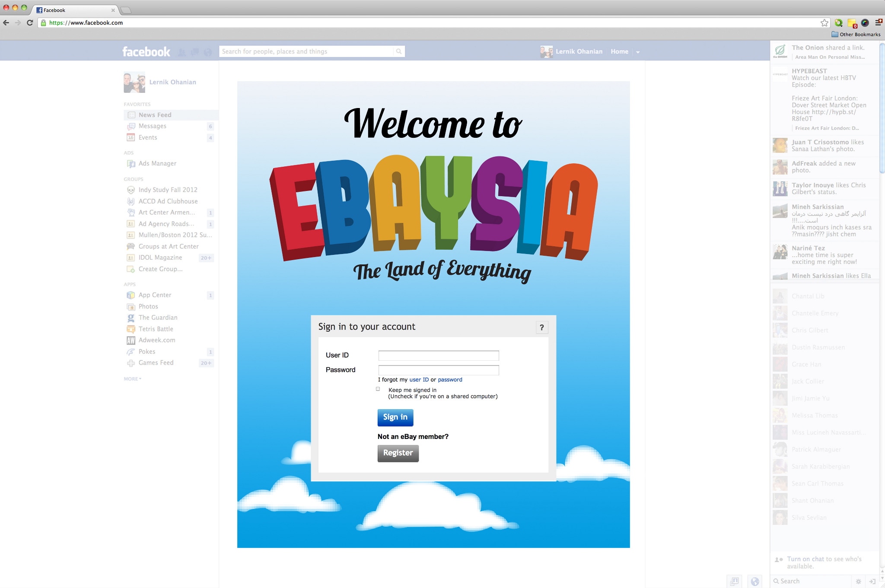This screenshot has height=588, width=885.
Task: Open notifications globe icon in header
Action: pos(208,52)
